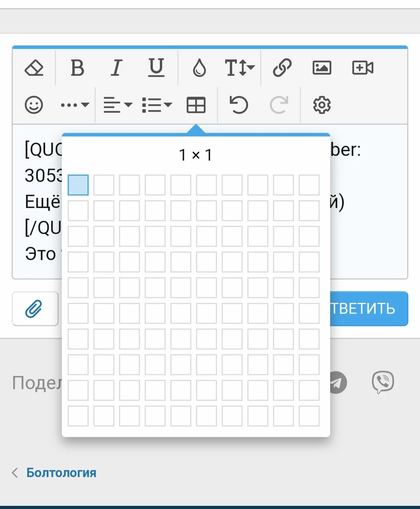Click the insert video media icon
Viewport: 420px width, 509px height.
(362, 68)
